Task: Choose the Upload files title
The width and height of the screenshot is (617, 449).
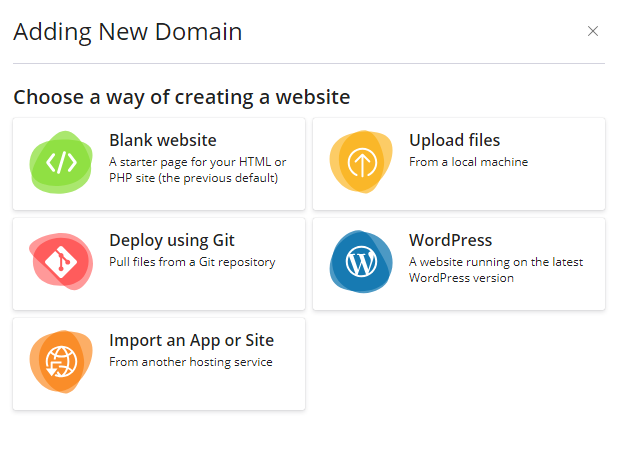Action: pos(454,140)
